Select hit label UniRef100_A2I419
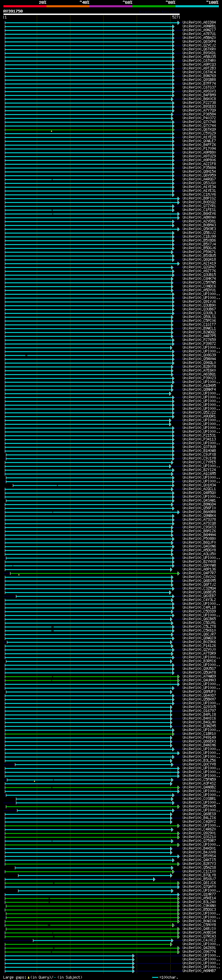The width and height of the screenshot is (222, 980). (x=199, y=263)
